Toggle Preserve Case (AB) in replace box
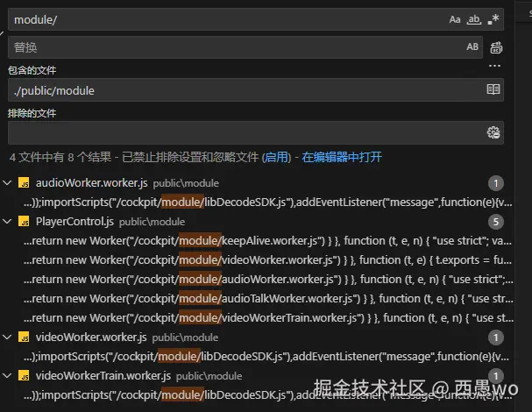The width and height of the screenshot is (532, 412). [x=472, y=46]
